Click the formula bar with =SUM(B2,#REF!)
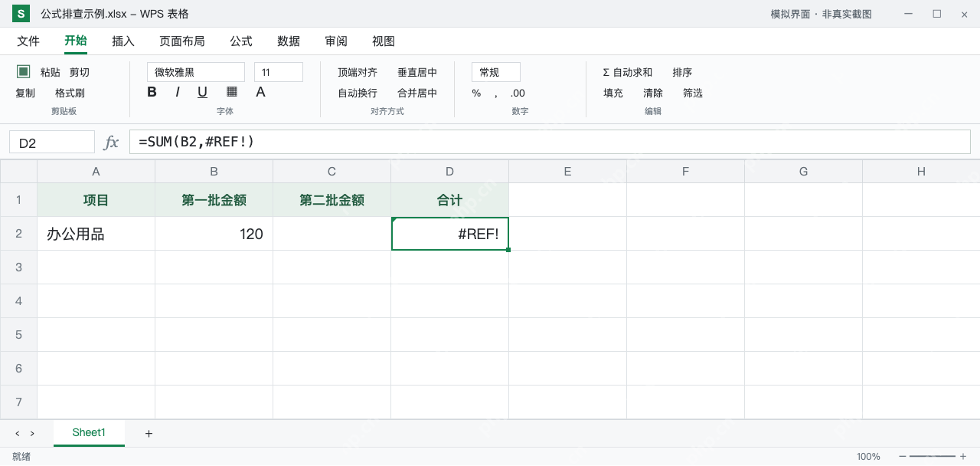 (x=550, y=142)
